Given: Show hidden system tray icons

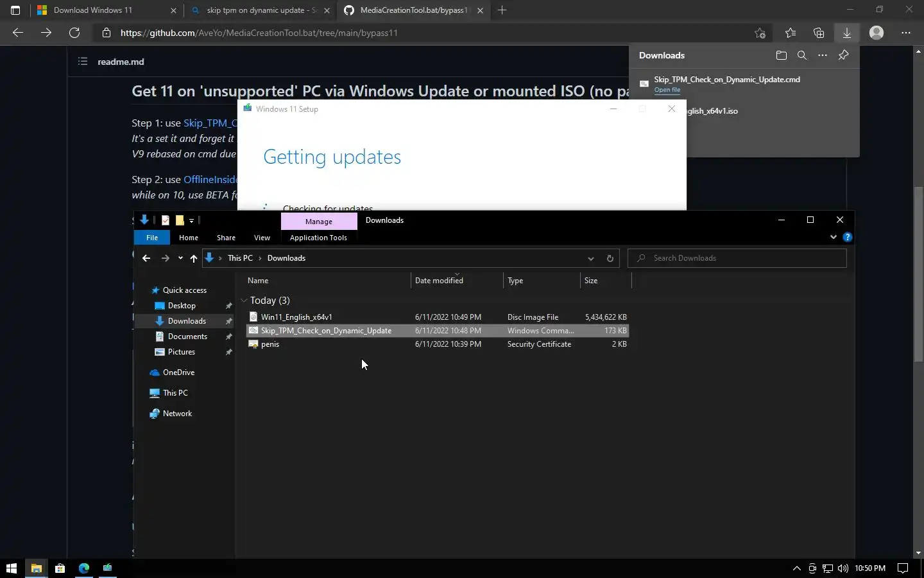Looking at the screenshot, I should click(x=797, y=568).
